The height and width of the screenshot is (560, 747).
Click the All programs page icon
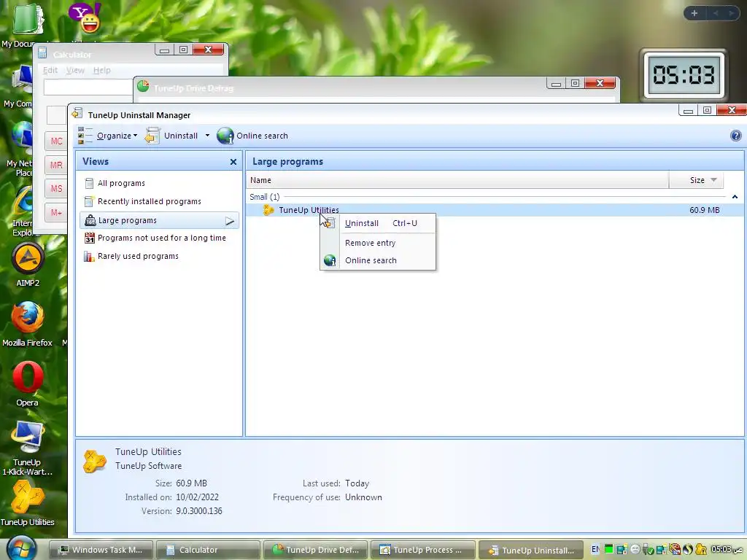pyautogui.click(x=89, y=183)
